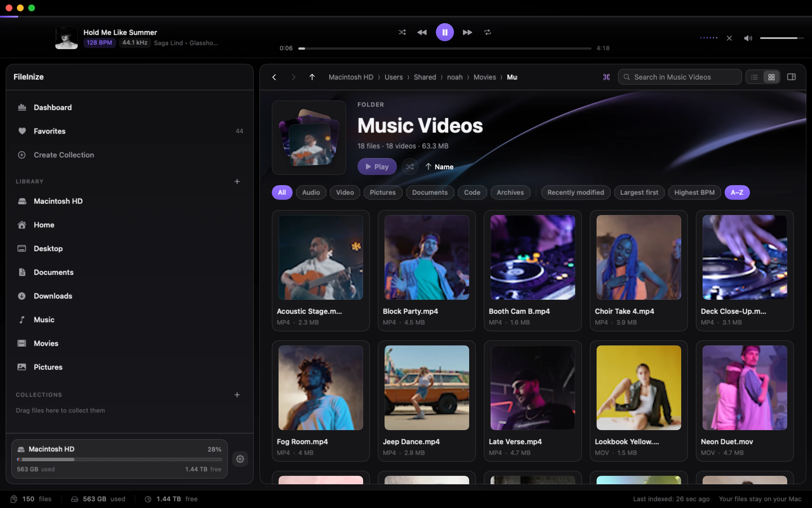Toggle repeat mode in the player
Viewport: 812px width, 508px height.
(487, 32)
